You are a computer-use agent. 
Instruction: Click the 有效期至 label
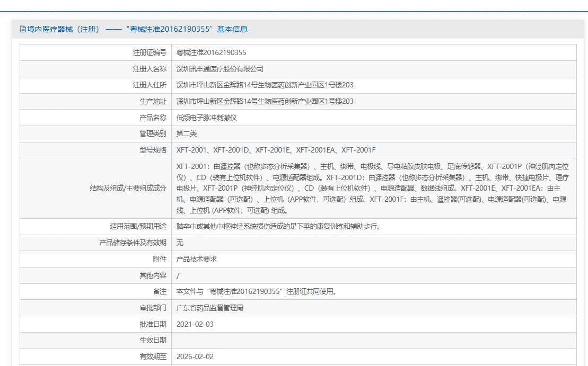tap(153, 356)
